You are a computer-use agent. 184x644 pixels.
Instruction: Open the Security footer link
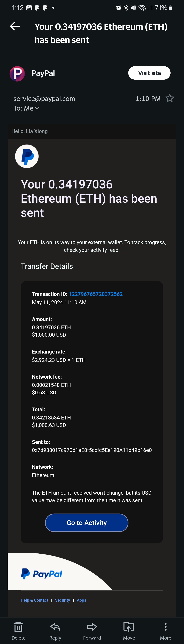62,600
